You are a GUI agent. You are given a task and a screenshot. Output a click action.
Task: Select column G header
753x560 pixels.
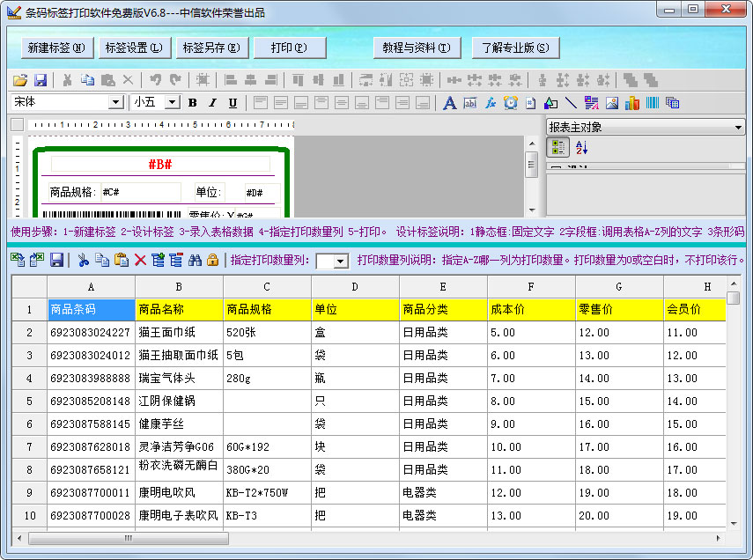point(619,287)
